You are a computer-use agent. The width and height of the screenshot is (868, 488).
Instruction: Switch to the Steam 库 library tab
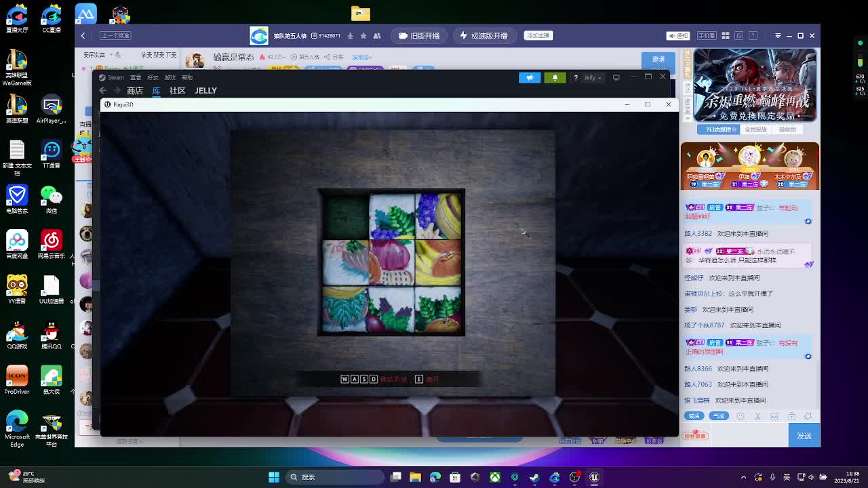(156, 91)
